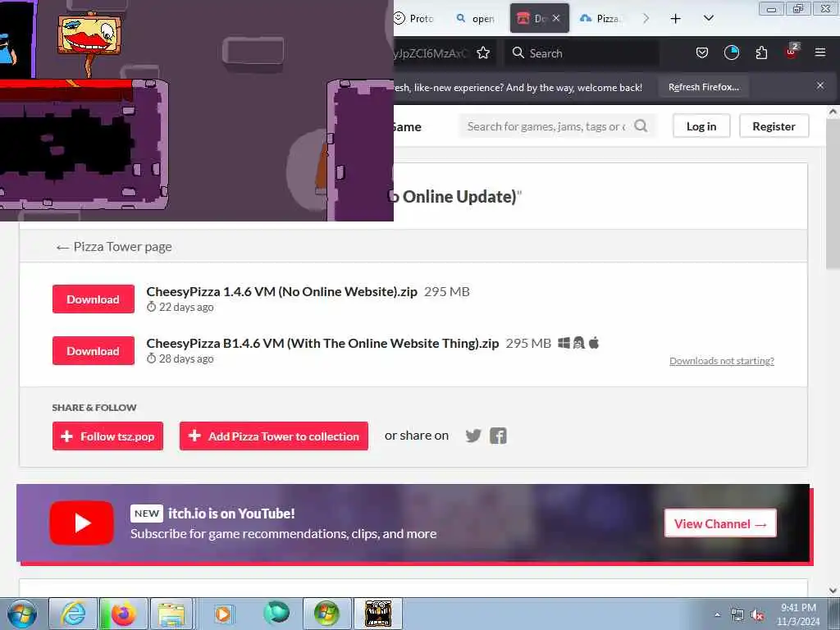840x630 pixels.
Task: Click the red uBlock extension icon
Action: (x=792, y=52)
